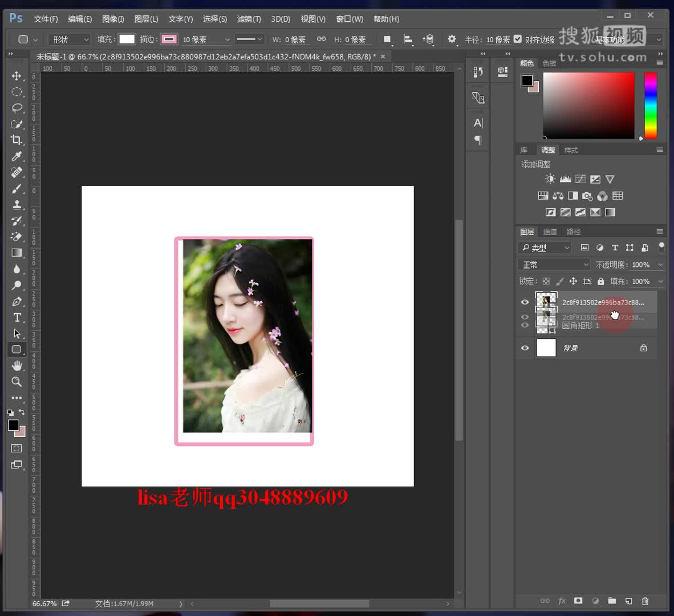Select the Move tool
Viewport: 674px width, 616px height.
[x=17, y=76]
